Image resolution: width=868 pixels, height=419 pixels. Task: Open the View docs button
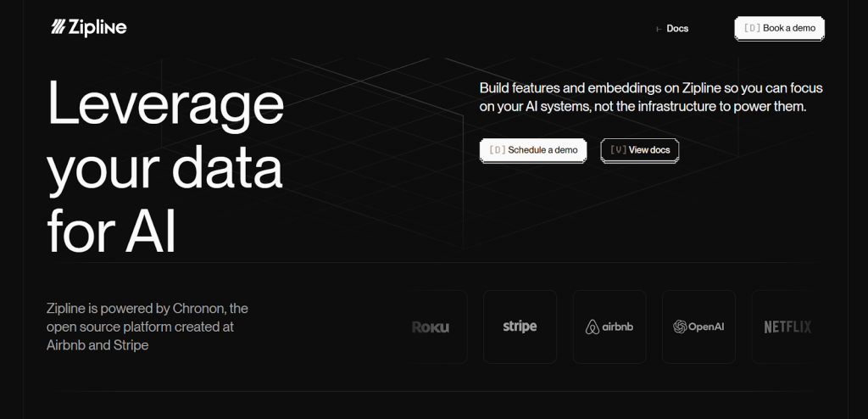[639, 150]
